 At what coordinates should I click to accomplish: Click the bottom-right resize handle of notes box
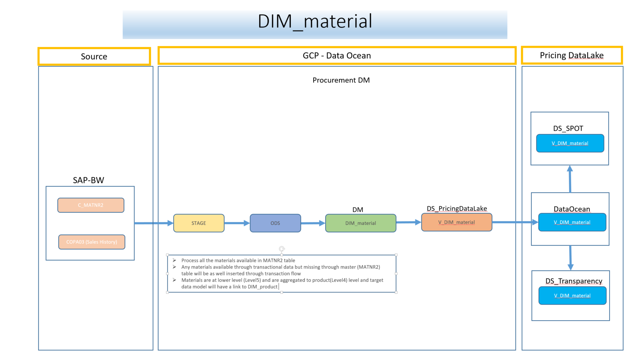(x=396, y=292)
